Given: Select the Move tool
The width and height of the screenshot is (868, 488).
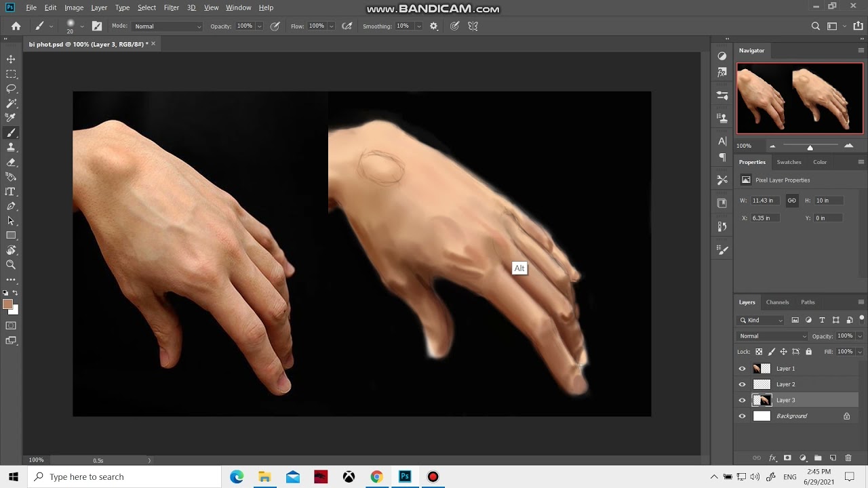Looking at the screenshot, I should (11, 60).
